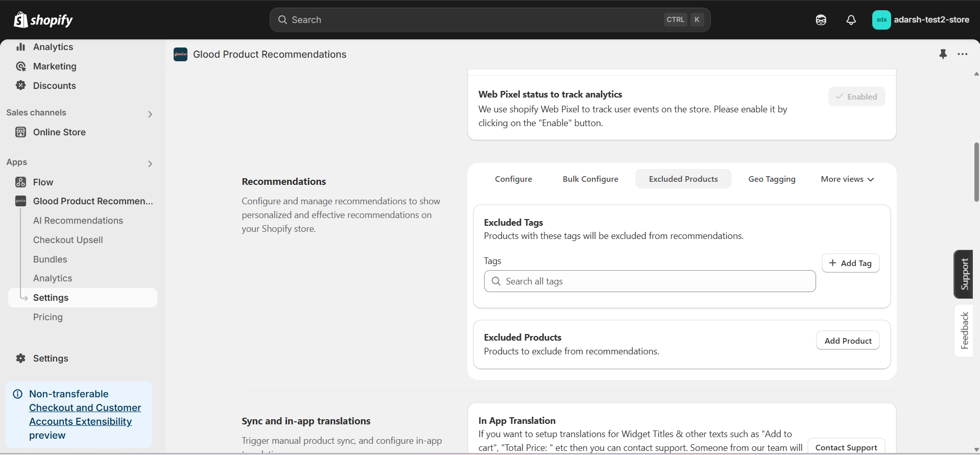The image size is (980, 455).
Task: Click the Flow app icon
Action: (21, 182)
